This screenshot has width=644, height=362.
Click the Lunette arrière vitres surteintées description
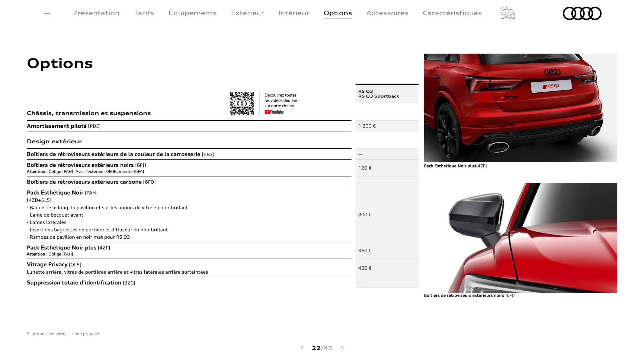[x=117, y=272]
